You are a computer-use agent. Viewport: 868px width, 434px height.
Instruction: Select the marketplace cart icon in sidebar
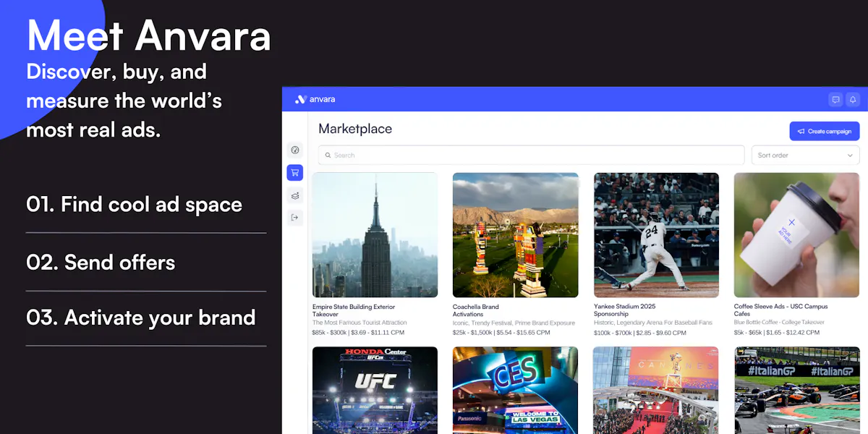(294, 173)
